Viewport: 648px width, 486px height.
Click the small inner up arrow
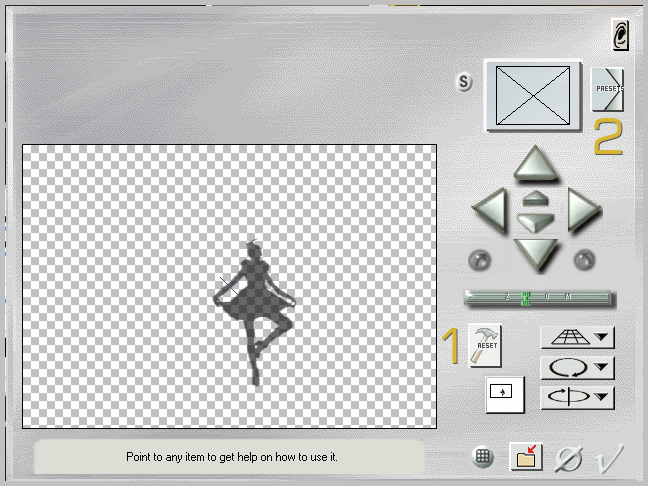pos(535,199)
